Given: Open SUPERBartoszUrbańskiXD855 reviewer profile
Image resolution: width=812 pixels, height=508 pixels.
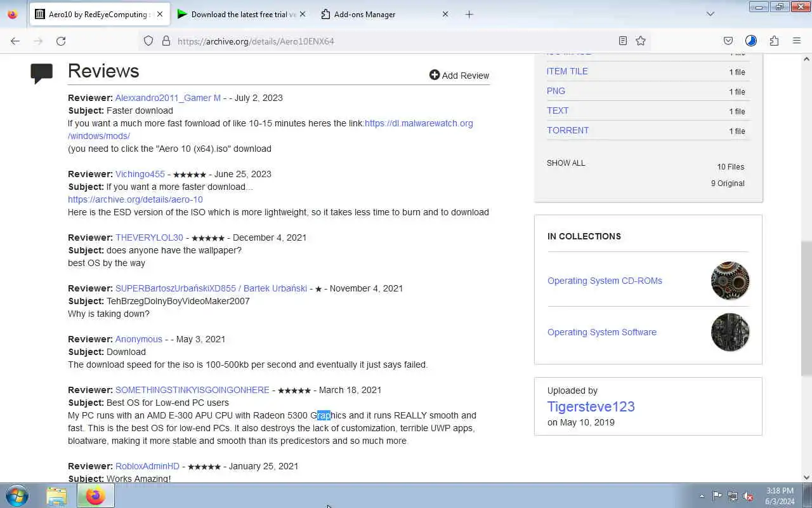Looking at the screenshot, I should [211, 288].
